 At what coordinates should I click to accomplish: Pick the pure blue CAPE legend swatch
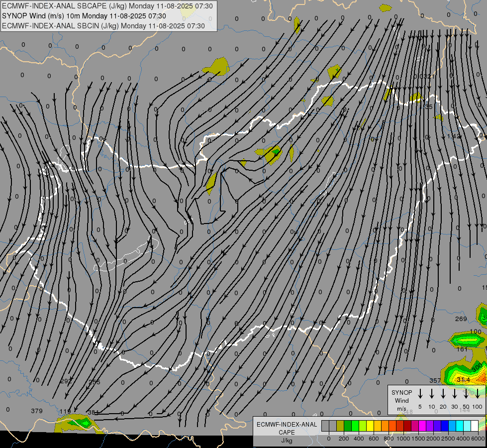click(445, 426)
